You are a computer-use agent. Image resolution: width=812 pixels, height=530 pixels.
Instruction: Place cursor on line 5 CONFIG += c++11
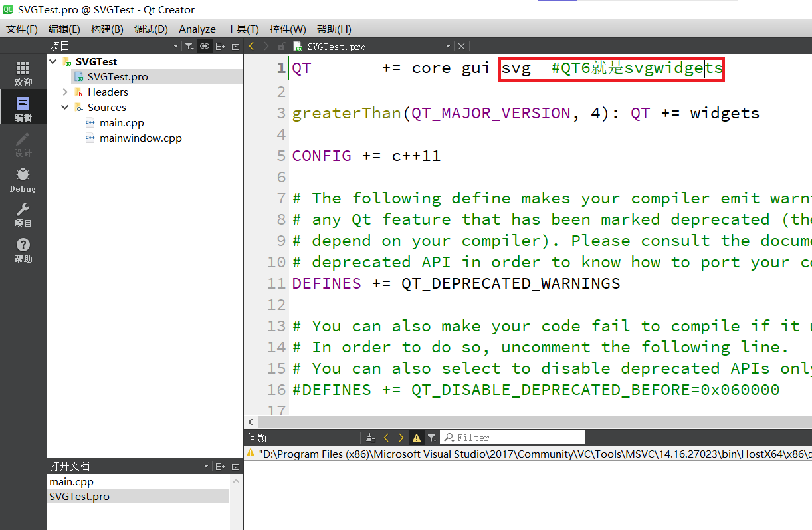click(366, 156)
